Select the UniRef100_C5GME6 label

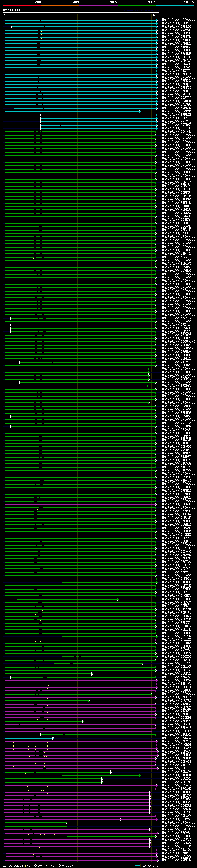click(177, 525)
